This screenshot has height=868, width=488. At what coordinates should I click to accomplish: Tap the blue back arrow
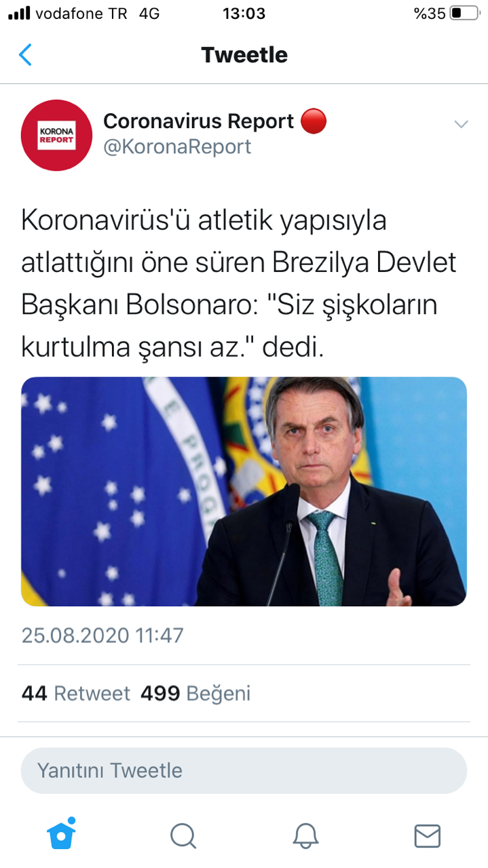[25, 55]
